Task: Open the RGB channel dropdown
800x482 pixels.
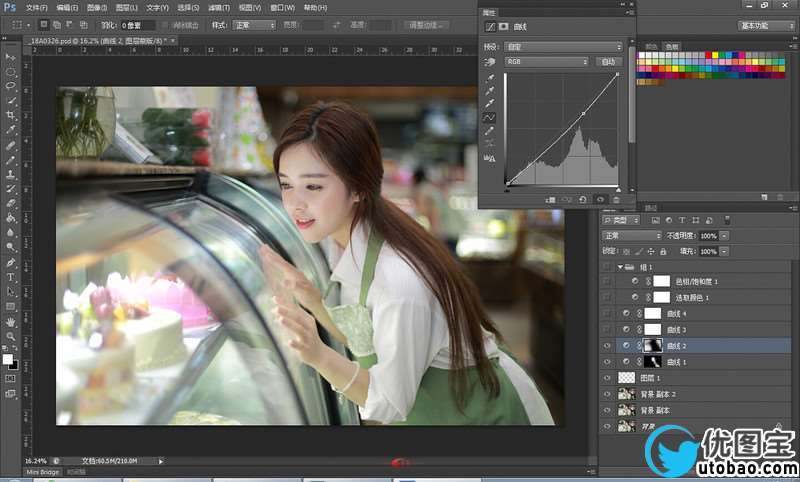Action: pyautogui.click(x=546, y=61)
